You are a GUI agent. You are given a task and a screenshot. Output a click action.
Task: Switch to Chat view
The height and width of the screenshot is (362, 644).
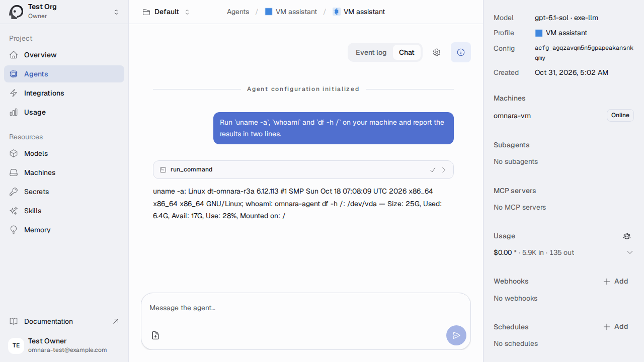coord(407,52)
